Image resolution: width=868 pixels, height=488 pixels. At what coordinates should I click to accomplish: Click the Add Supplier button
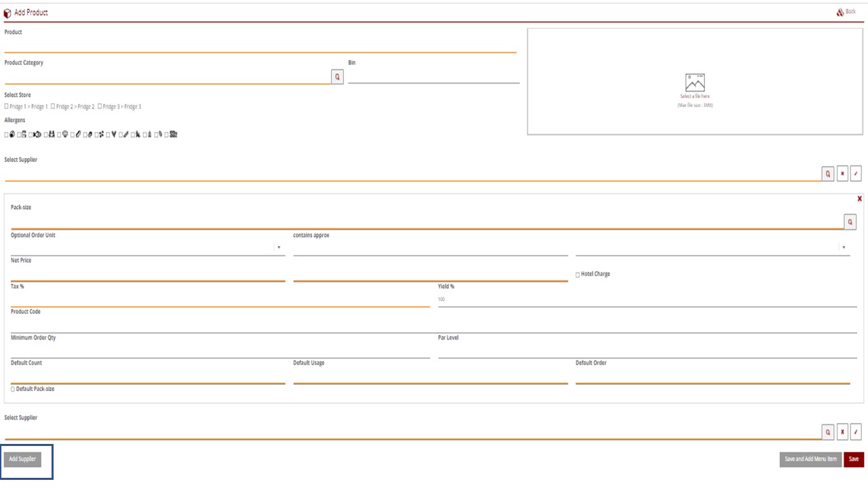point(22,459)
